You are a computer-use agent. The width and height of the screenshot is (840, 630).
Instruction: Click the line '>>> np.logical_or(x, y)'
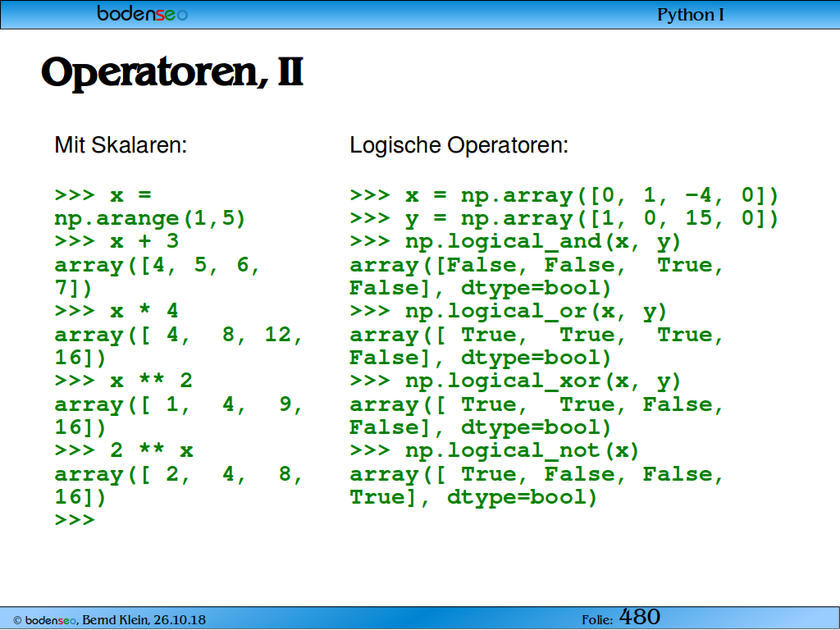509,311
